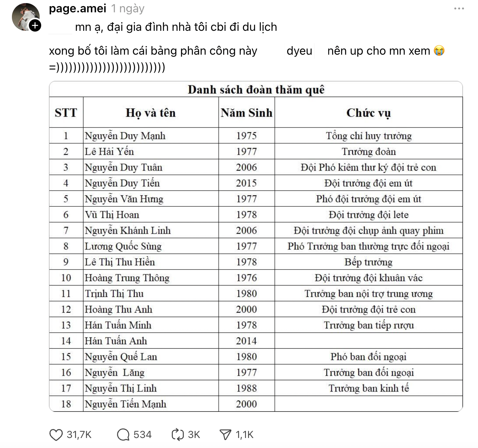Click the 3K reposts count

[x=194, y=435]
